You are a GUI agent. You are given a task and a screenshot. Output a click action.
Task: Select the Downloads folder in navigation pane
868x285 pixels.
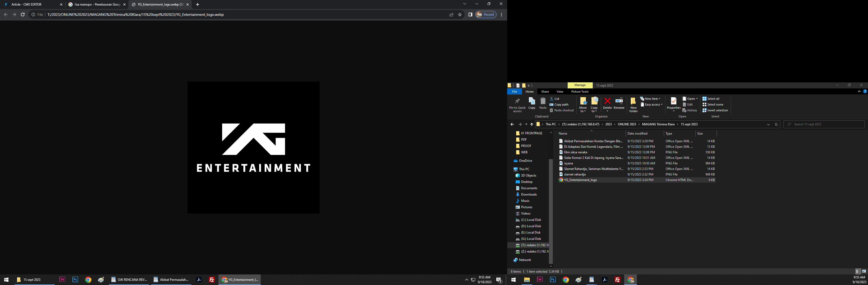pos(528,194)
